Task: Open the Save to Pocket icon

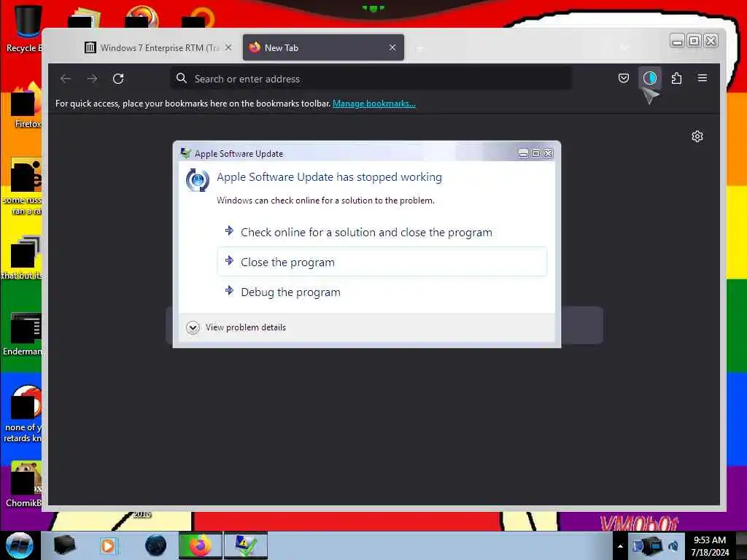Action: point(623,78)
